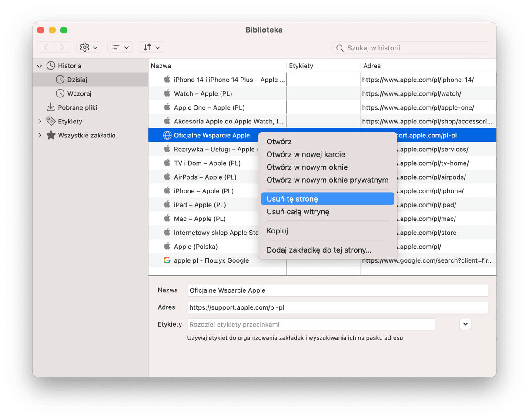Focus the 'Szukaj w historii' search field
This screenshot has width=529, height=420.
point(417,48)
